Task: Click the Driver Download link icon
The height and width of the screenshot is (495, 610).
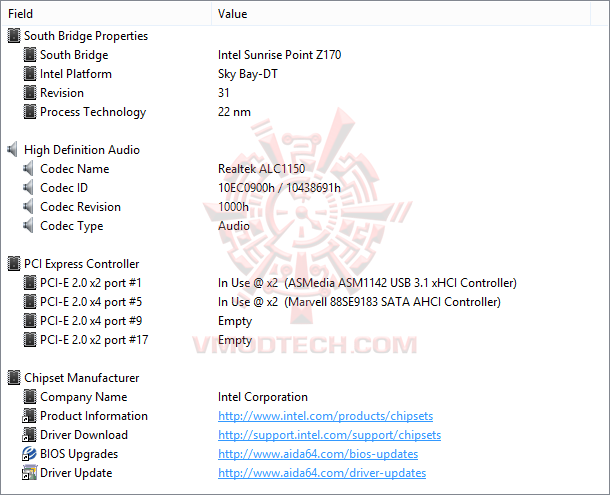Action: 29,435
